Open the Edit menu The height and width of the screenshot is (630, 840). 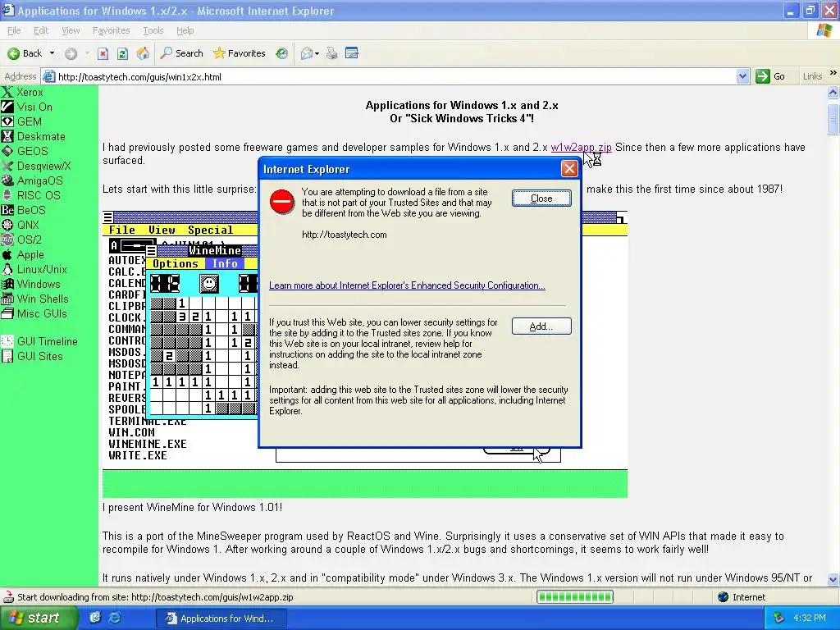[41, 30]
